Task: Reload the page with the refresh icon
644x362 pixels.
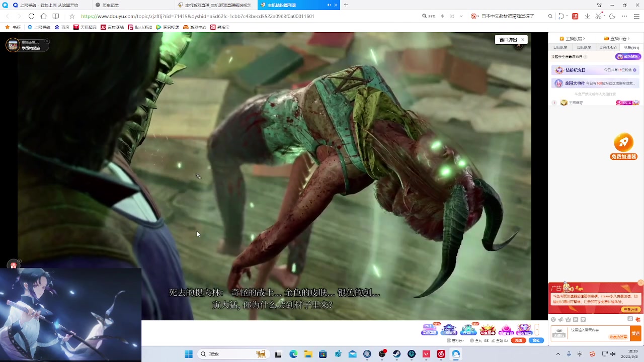Action: coord(31,16)
